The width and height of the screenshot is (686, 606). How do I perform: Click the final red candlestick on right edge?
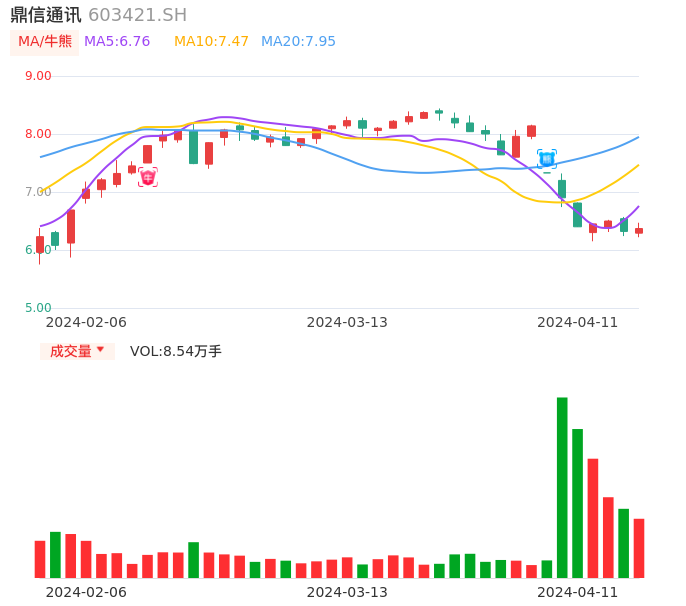pyautogui.click(x=639, y=231)
